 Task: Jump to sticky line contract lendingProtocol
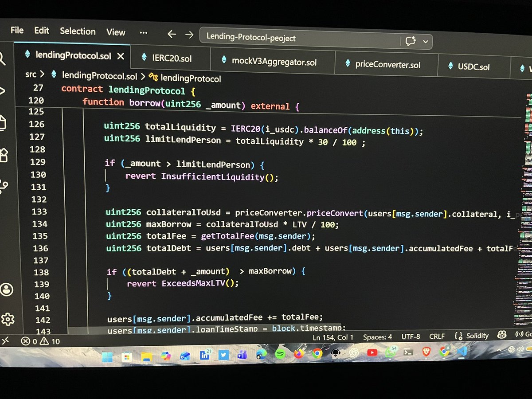tap(129, 90)
